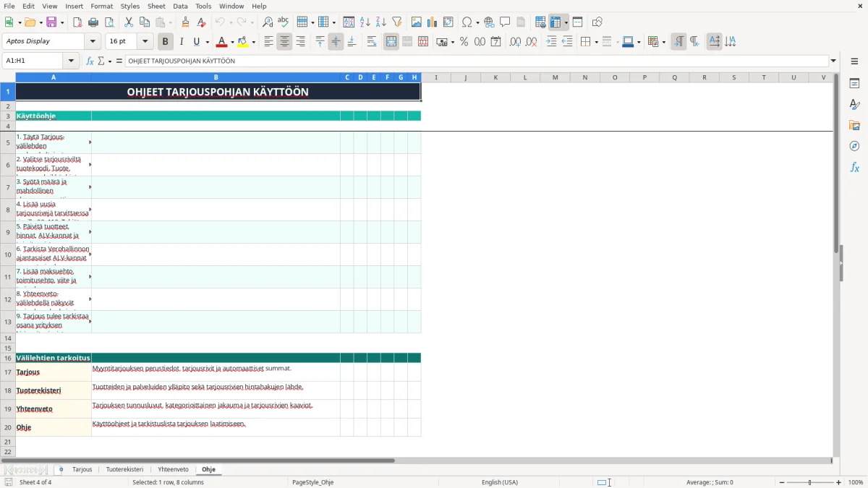This screenshot has height=488, width=868.
Task: Open the Borders dropdown arrow
Action: [x=595, y=42]
